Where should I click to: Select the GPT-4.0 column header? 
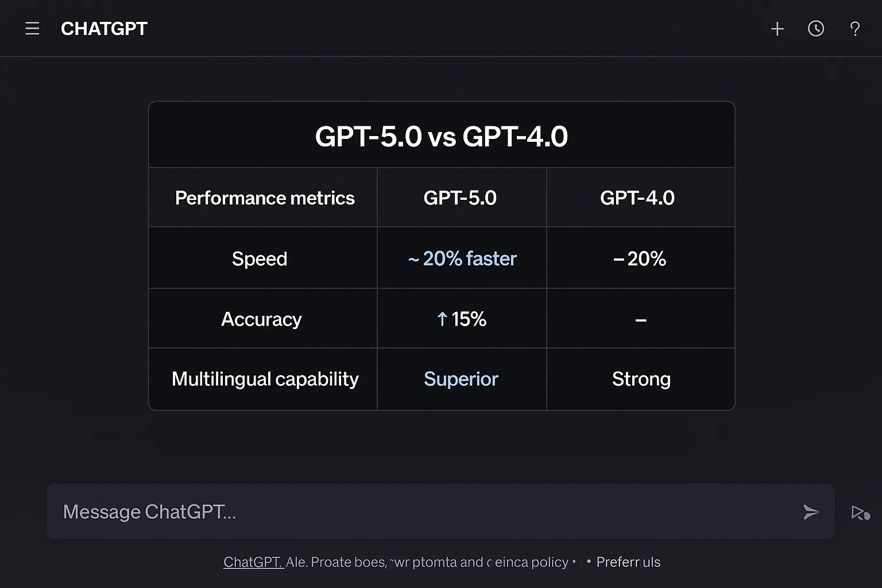637,198
